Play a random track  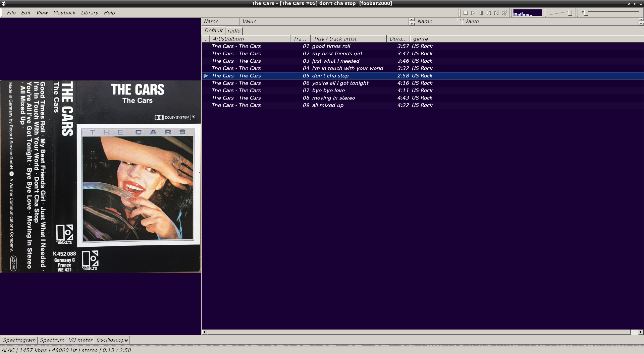504,13
